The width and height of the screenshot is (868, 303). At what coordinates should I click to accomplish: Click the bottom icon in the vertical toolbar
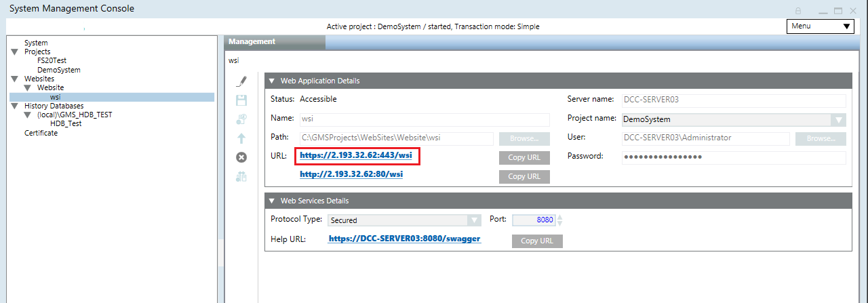click(241, 177)
